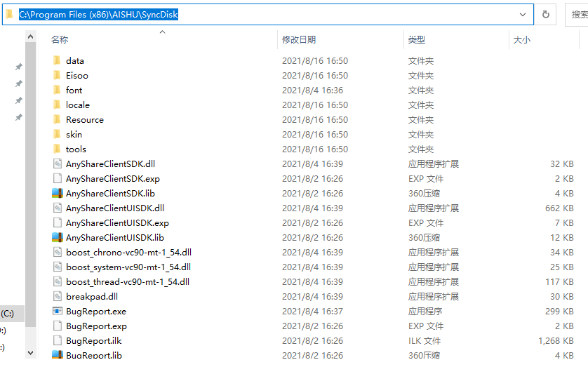588x367 pixels.
Task: Click the AnyShareClientSDK.exp file icon
Action: click(x=58, y=178)
